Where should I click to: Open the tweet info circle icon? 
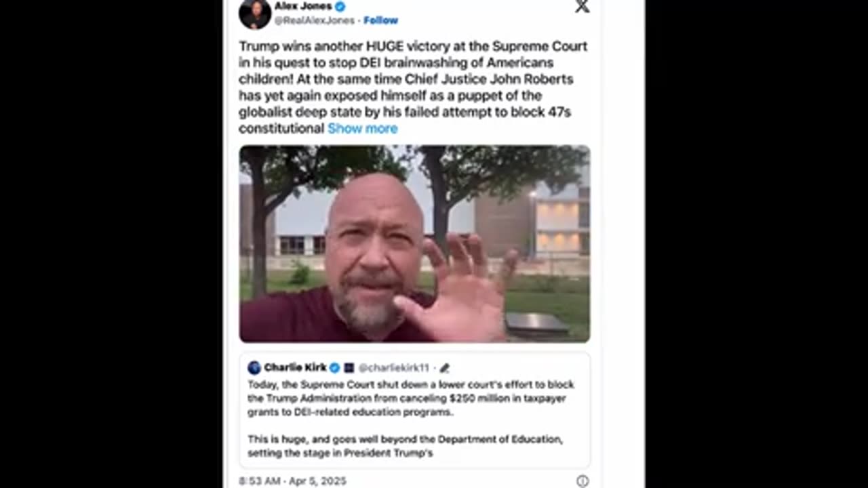point(582,481)
